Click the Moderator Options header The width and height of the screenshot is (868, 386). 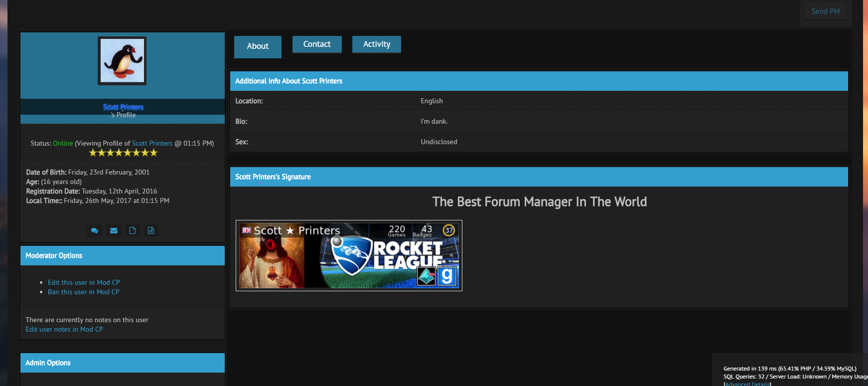123,255
